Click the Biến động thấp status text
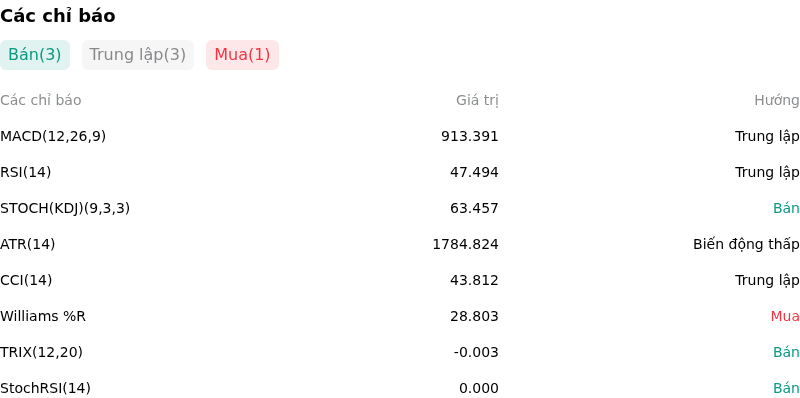 [746, 244]
